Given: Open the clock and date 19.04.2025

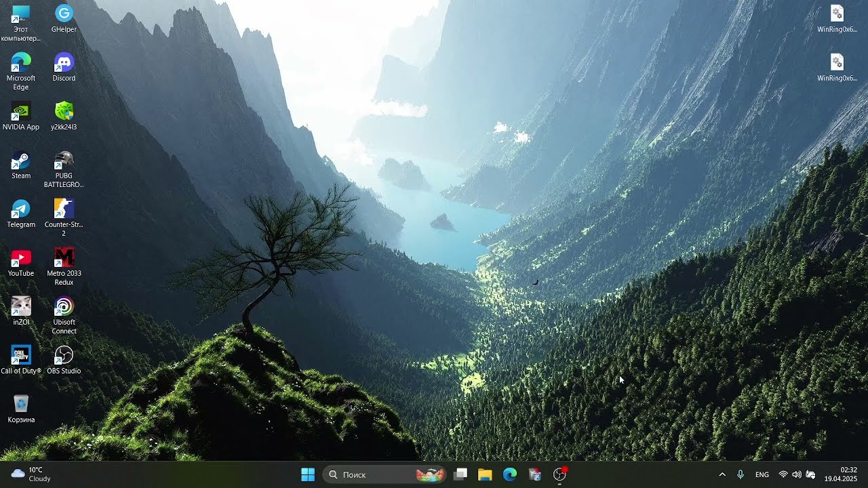Looking at the screenshot, I should pyautogui.click(x=840, y=474).
